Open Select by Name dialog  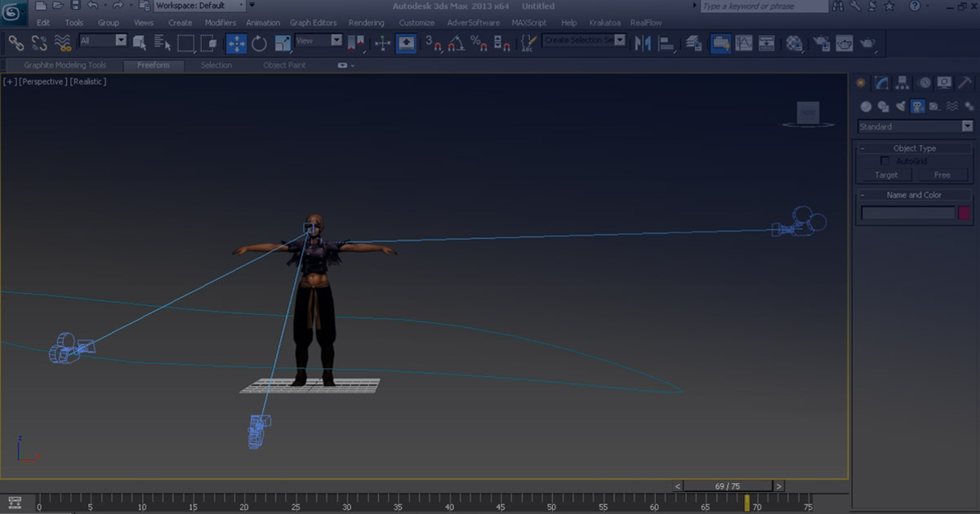160,43
